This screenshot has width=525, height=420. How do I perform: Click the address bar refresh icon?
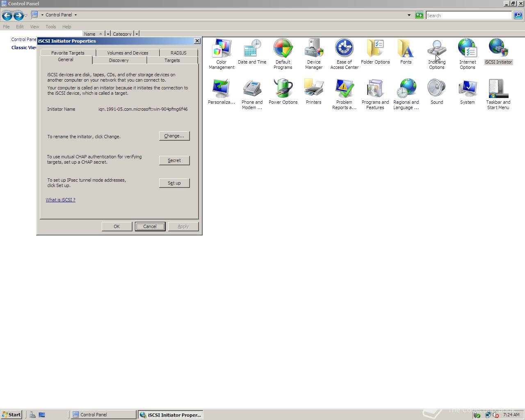click(419, 15)
